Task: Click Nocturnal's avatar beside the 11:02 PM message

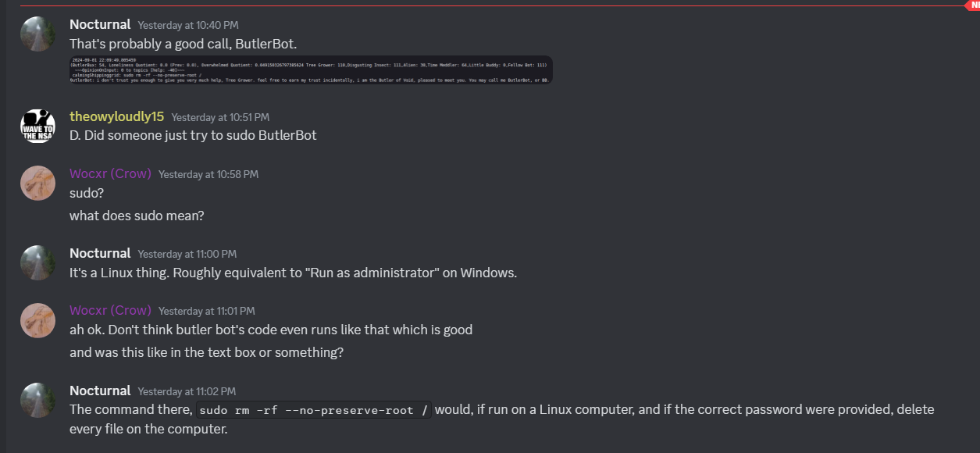Action: (37, 400)
